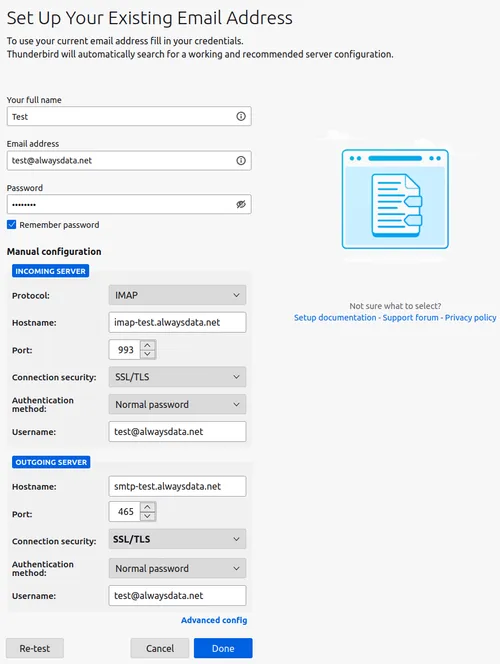Open outgoing Connection security SSL/TLS dropdown
Image resolution: width=500 pixels, height=664 pixels.
[x=177, y=539]
